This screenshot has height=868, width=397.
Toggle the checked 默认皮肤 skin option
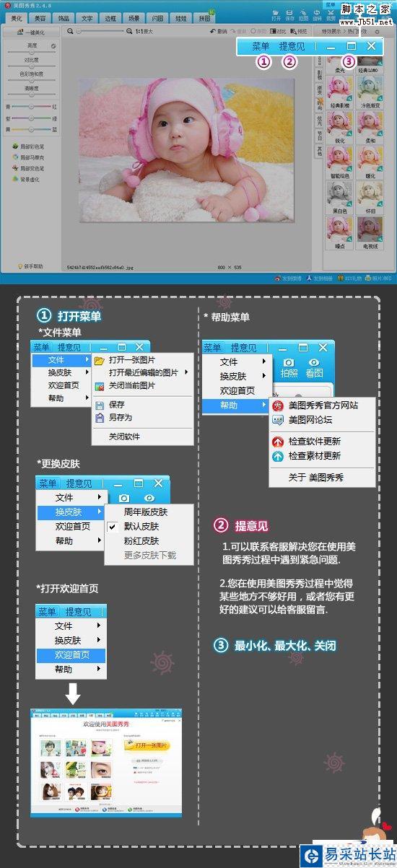point(149,526)
